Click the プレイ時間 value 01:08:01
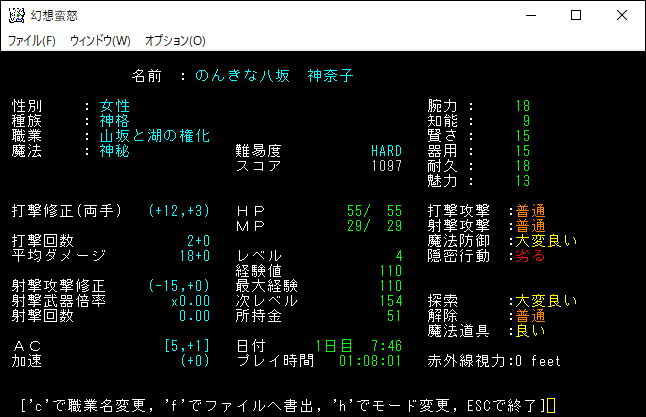This screenshot has height=417, width=646. coord(370,361)
